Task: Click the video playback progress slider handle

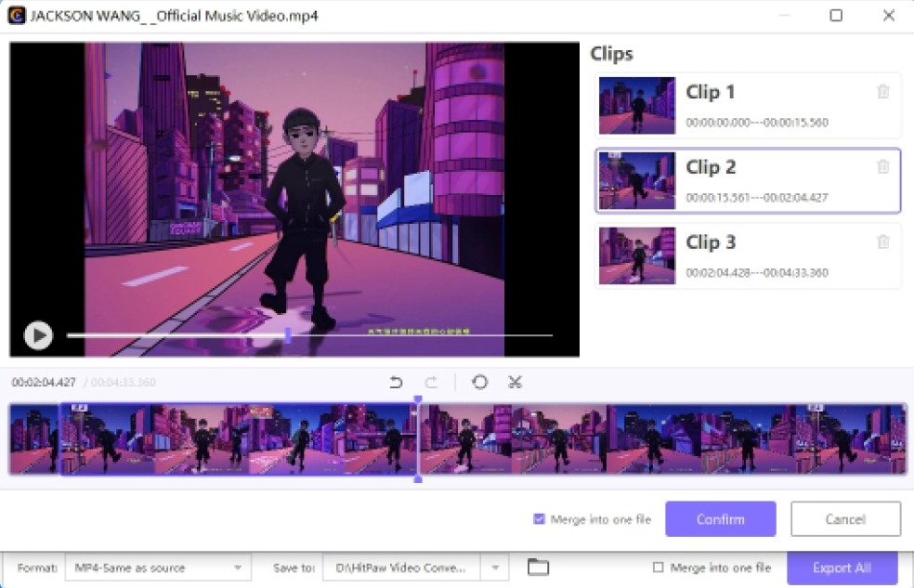Action: [287, 335]
